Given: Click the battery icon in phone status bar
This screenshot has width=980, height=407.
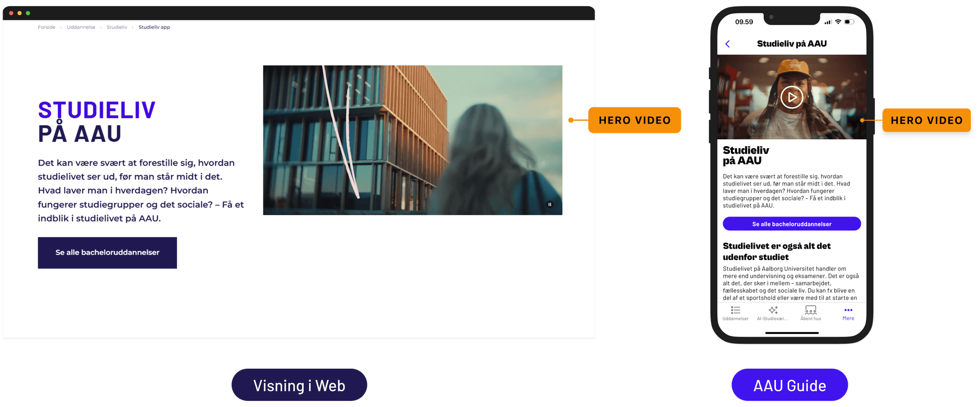Looking at the screenshot, I should (x=849, y=22).
